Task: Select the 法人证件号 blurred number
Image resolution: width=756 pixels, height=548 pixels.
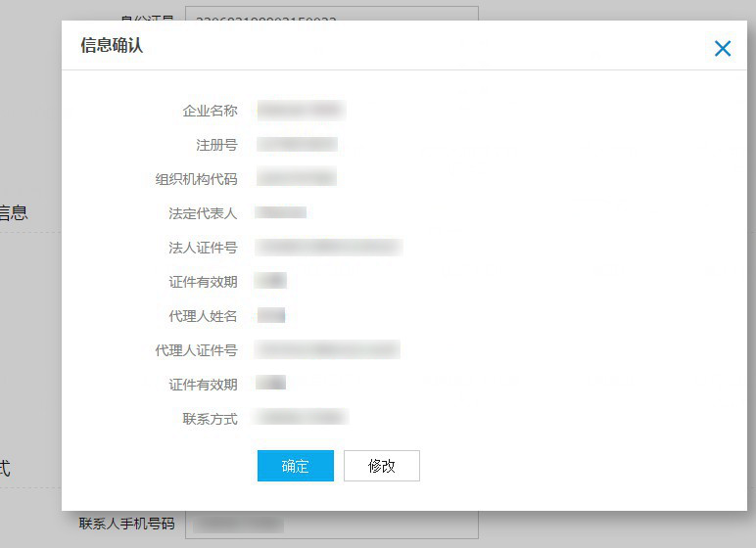Action: [327, 247]
